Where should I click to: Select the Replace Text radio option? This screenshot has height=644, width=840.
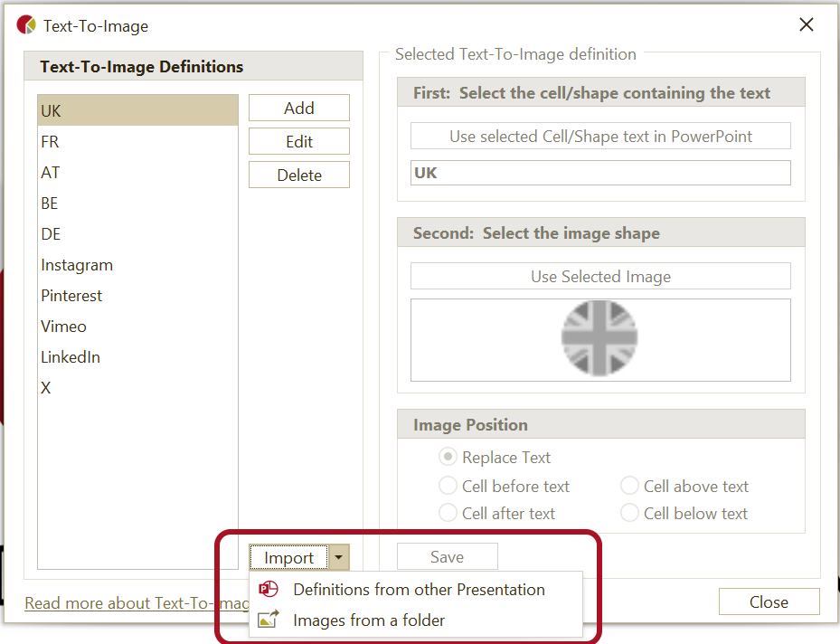pyautogui.click(x=448, y=458)
